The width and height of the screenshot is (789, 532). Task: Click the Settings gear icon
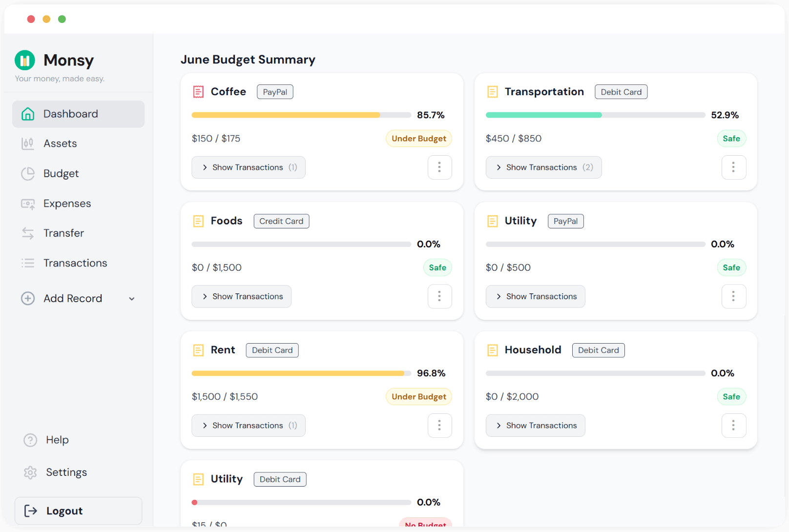click(30, 472)
